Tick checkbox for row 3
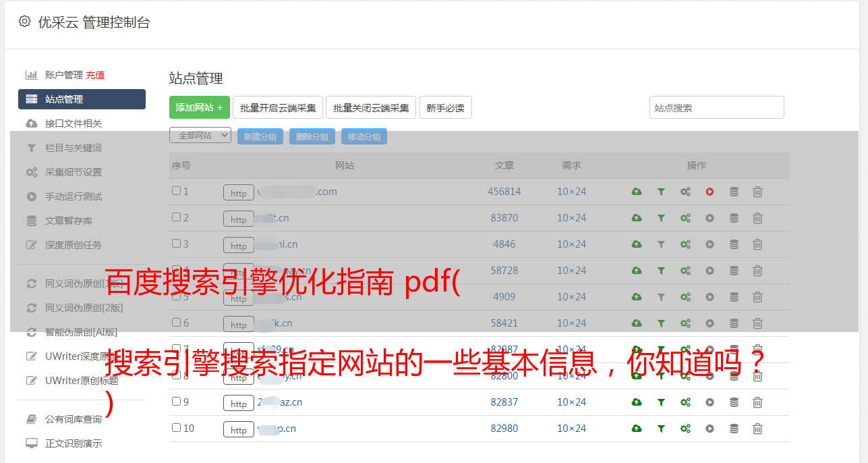This screenshot has height=463, width=868. tap(176, 244)
